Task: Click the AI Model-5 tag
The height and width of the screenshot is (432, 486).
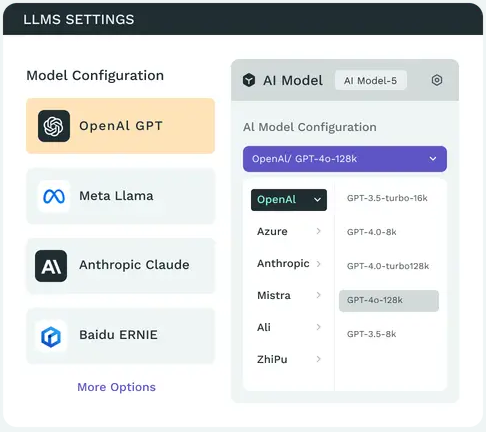Action: pyautogui.click(x=371, y=80)
